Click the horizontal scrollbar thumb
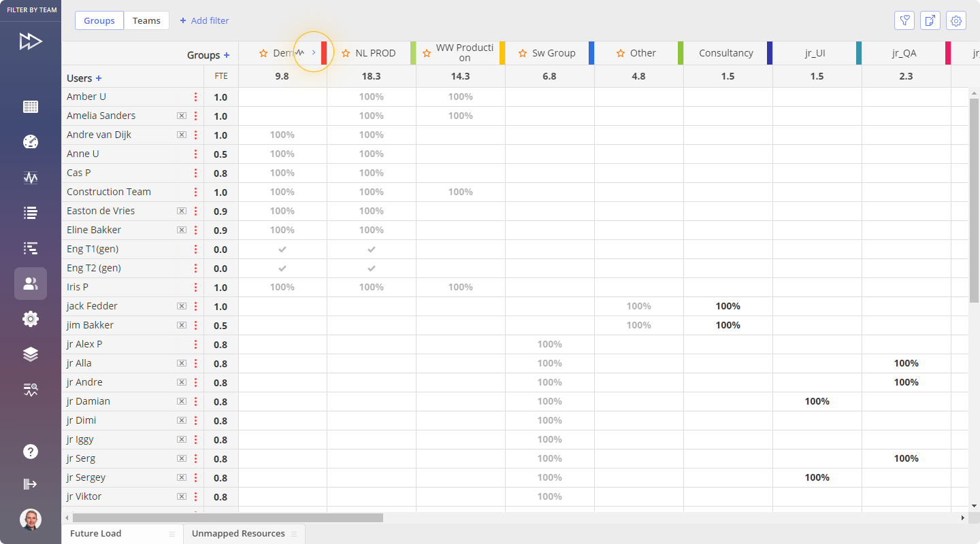Image resolution: width=980 pixels, height=544 pixels. tap(227, 518)
